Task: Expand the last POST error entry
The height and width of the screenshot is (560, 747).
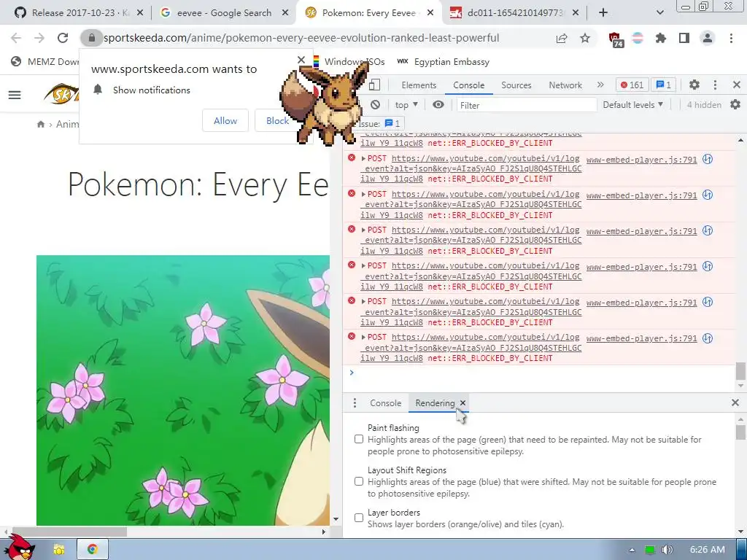Action: point(363,337)
